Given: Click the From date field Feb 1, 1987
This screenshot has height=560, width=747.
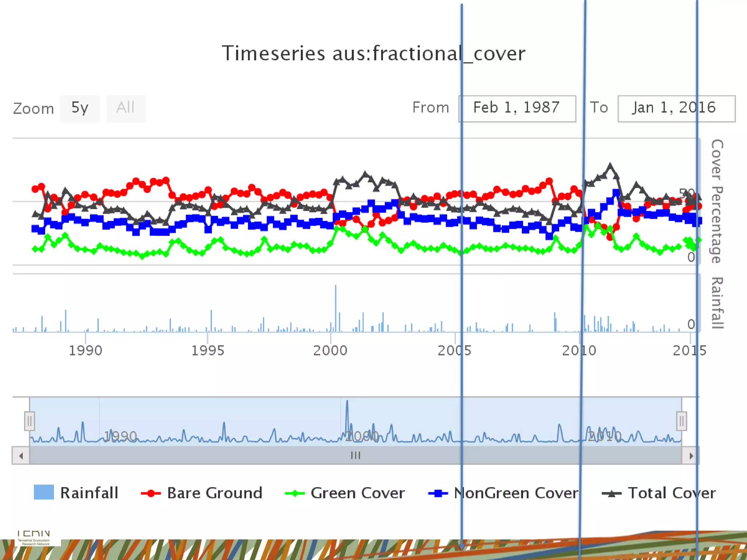Looking at the screenshot, I should click(516, 108).
